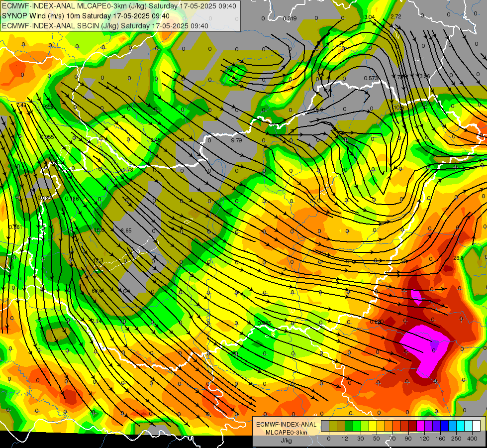Click the 3.26 value on the map
This screenshot has width=487, height=448.
425,76
